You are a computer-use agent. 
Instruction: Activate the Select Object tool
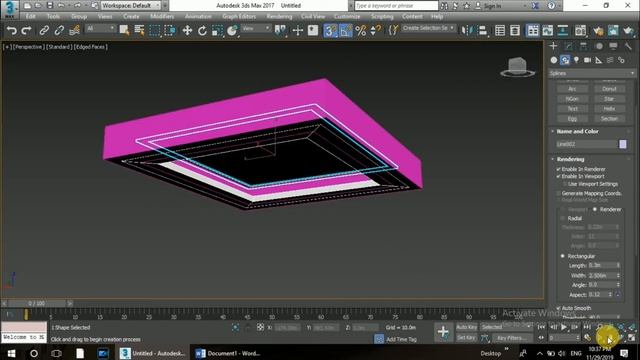(x=124, y=31)
